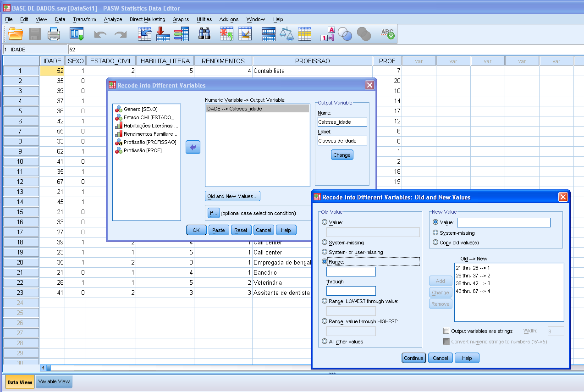Click the Find binoculars icon

click(204, 34)
